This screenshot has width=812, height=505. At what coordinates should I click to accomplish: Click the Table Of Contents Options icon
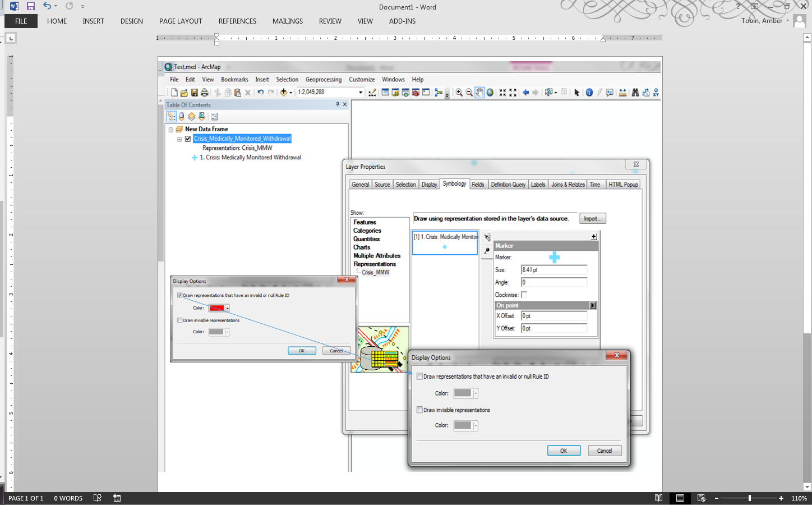tap(214, 117)
